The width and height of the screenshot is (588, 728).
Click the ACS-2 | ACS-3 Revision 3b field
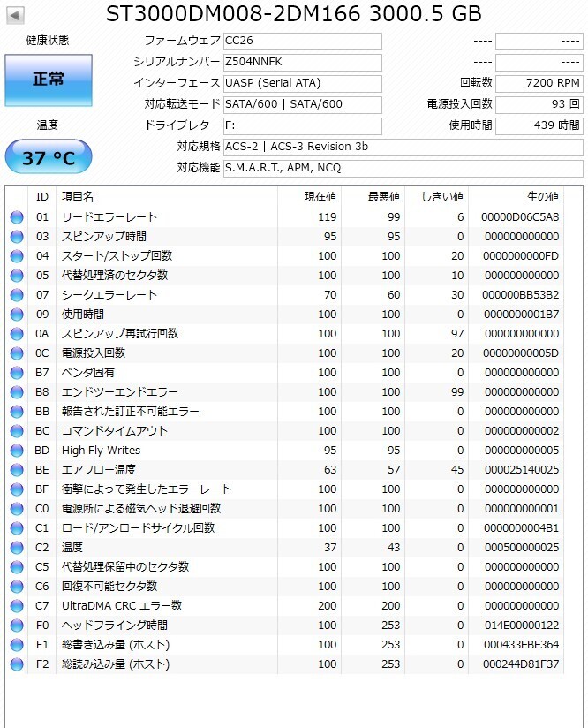403,148
